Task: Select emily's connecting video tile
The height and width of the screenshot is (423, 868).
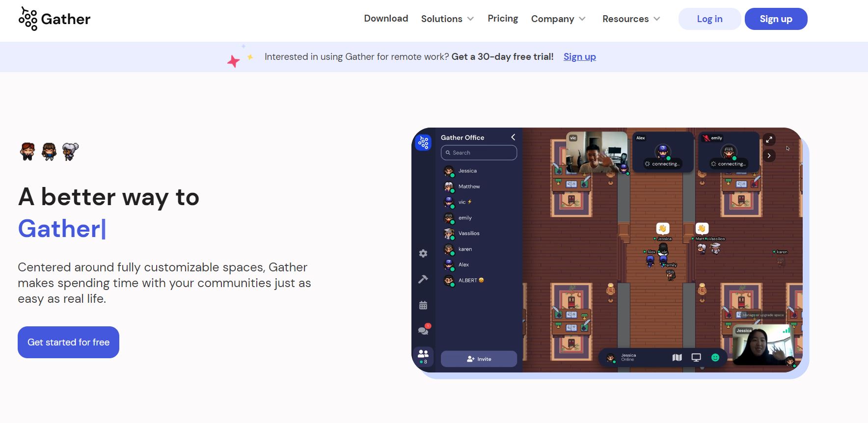Action: [x=729, y=152]
